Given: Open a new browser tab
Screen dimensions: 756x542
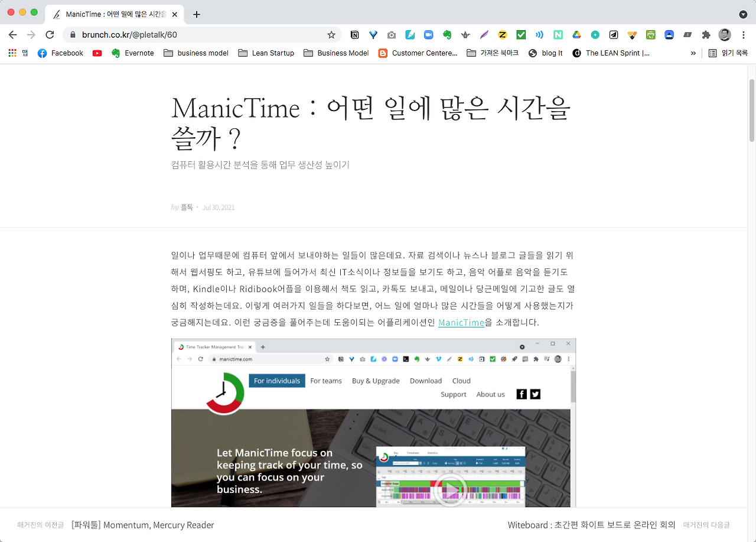Looking at the screenshot, I should coord(197,14).
